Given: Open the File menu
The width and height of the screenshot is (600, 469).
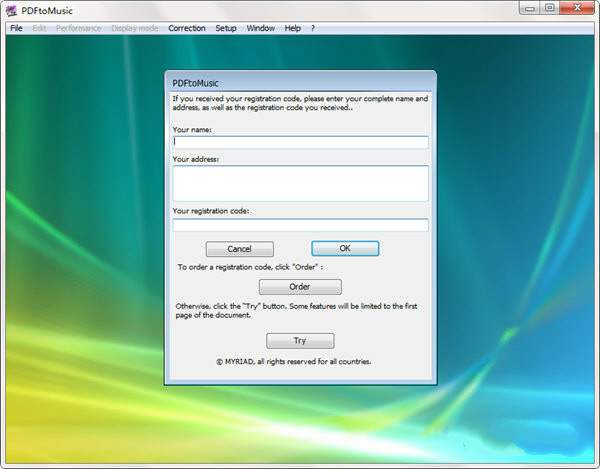Looking at the screenshot, I should (16, 28).
